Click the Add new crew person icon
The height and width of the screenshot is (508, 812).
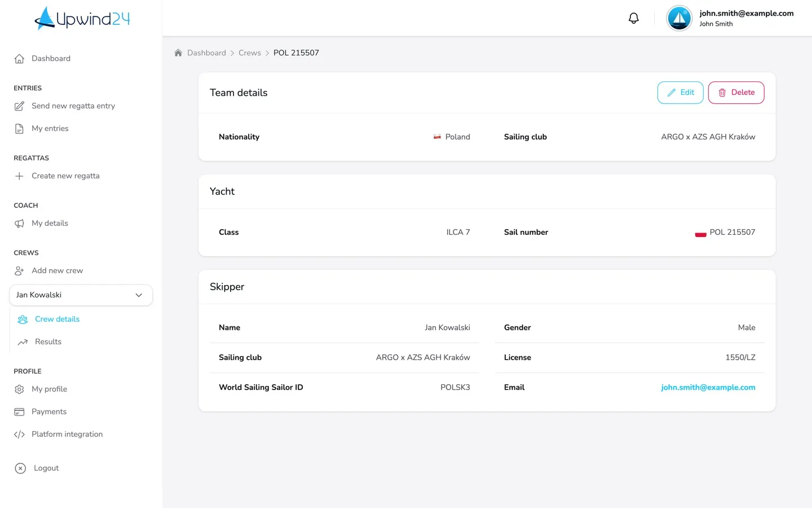pos(19,271)
